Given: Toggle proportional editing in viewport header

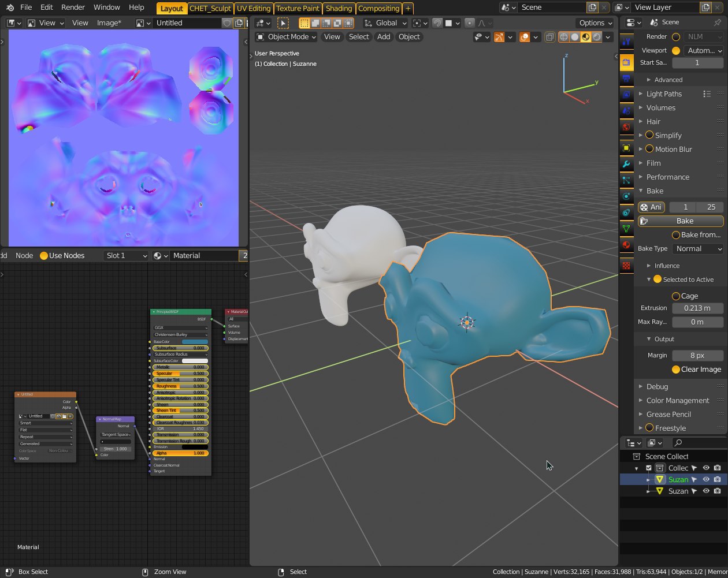Looking at the screenshot, I should (470, 23).
